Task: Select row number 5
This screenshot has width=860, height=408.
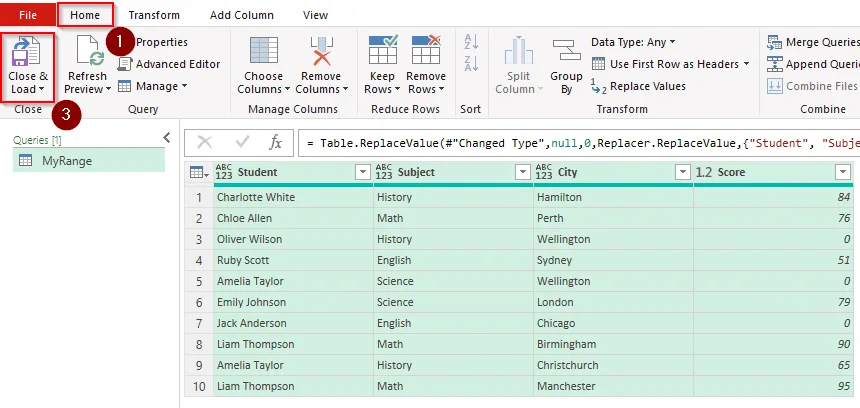Action: pyautogui.click(x=199, y=281)
